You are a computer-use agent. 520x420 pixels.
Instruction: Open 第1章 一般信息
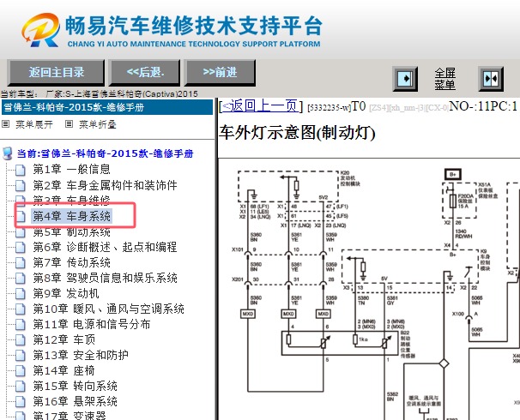(x=71, y=169)
